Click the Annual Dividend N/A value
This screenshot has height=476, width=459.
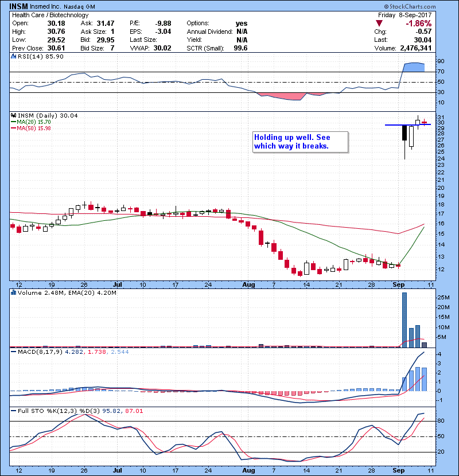tap(242, 32)
